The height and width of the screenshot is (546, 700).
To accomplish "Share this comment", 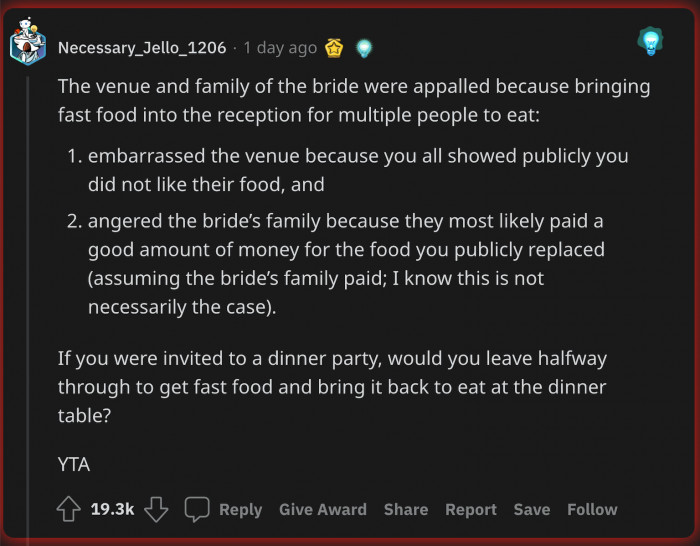I will click(x=405, y=509).
